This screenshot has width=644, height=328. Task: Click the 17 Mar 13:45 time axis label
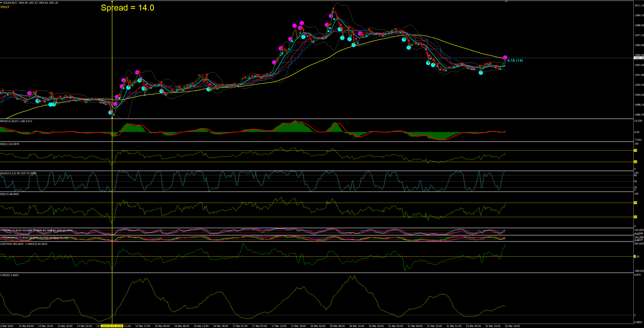click(279, 326)
